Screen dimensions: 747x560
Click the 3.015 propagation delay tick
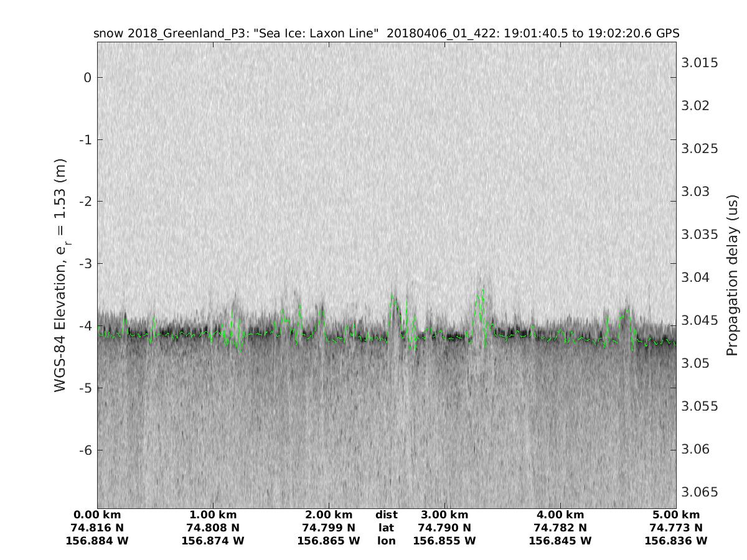[x=700, y=63]
